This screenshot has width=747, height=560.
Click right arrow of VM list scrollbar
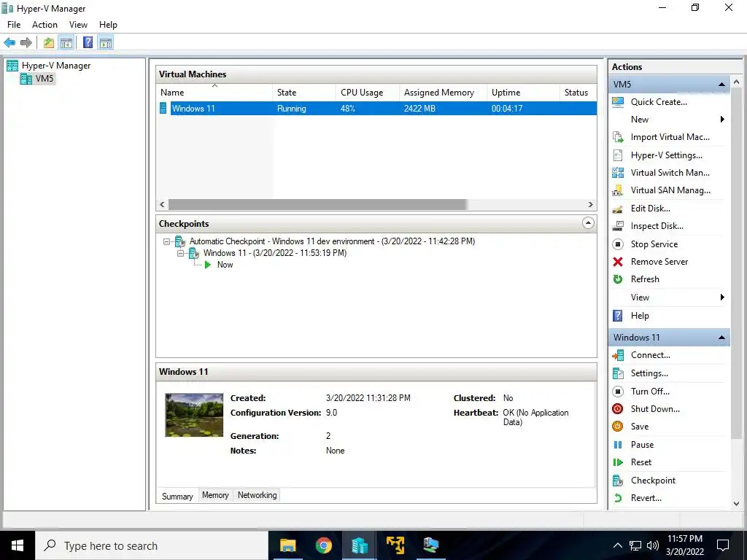(x=591, y=205)
